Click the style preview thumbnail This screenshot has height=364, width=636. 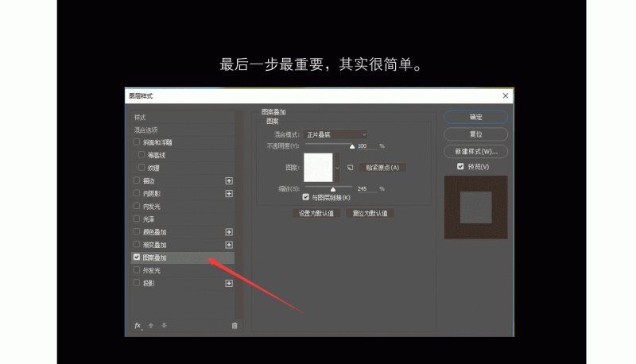pyautogui.click(x=475, y=207)
